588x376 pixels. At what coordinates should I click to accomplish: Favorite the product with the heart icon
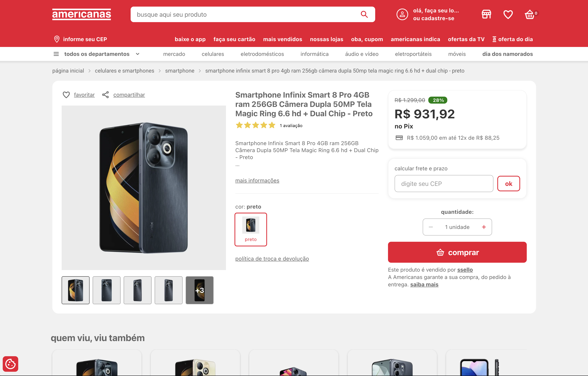point(66,95)
